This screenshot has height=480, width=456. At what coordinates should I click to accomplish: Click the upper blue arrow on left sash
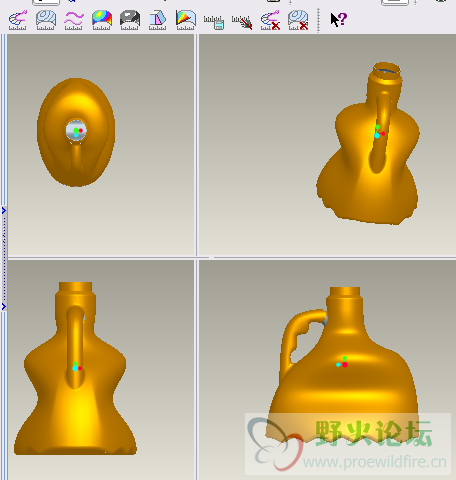click(4, 211)
